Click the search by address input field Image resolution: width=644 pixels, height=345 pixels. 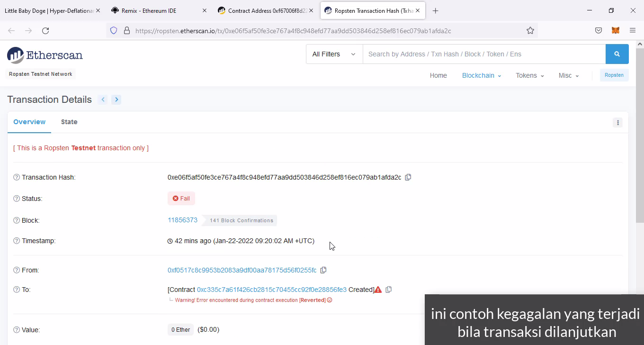click(x=483, y=54)
